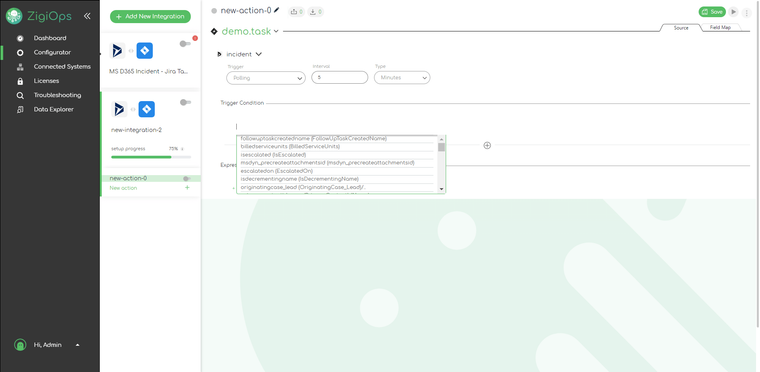Click the Dashboard gauge icon
760x372 pixels.
pos(20,38)
